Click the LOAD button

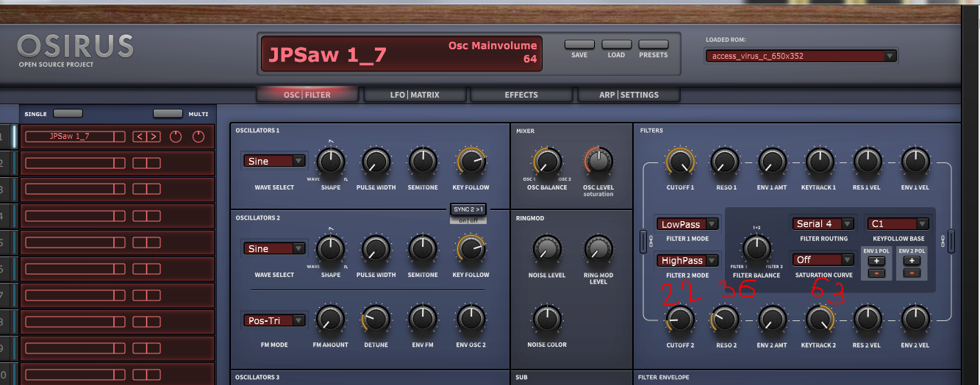(x=616, y=45)
